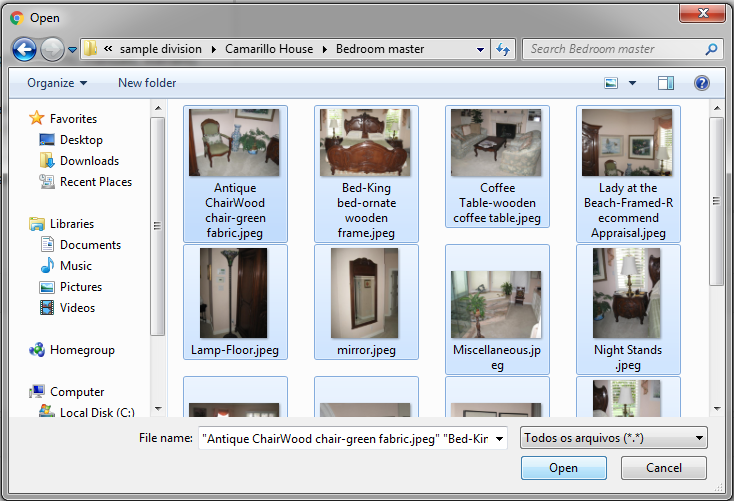Open the Music library

click(x=76, y=266)
